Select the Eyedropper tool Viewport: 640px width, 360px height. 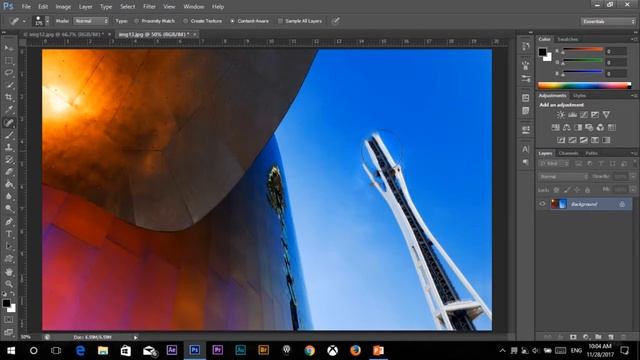[9, 110]
